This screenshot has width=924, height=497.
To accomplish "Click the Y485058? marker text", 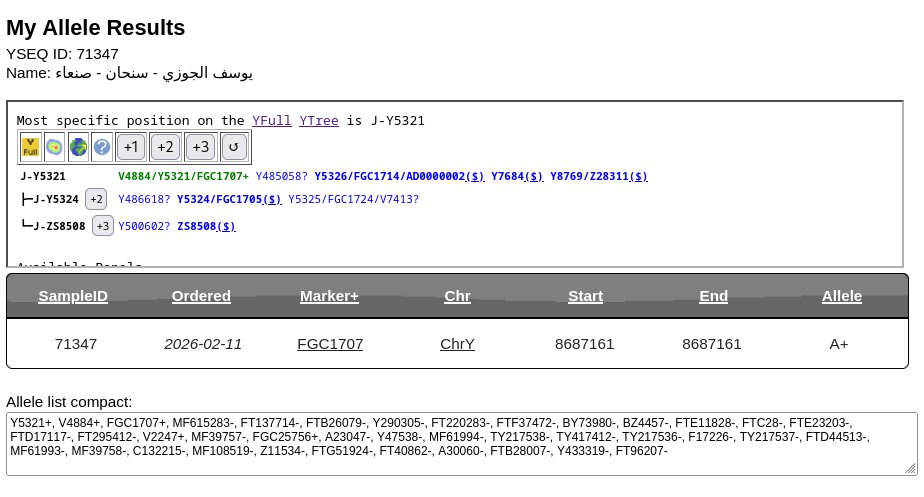I will click(x=282, y=176).
